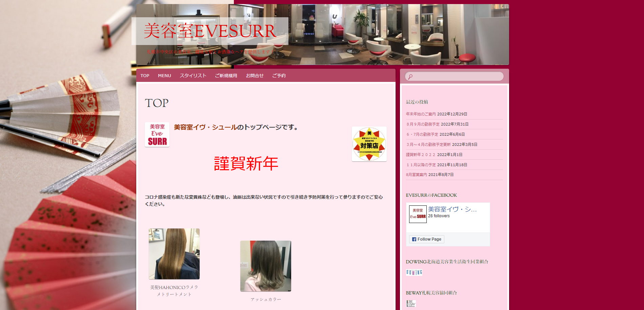
Task: Click the search input field
Action: (x=454, y=76)
